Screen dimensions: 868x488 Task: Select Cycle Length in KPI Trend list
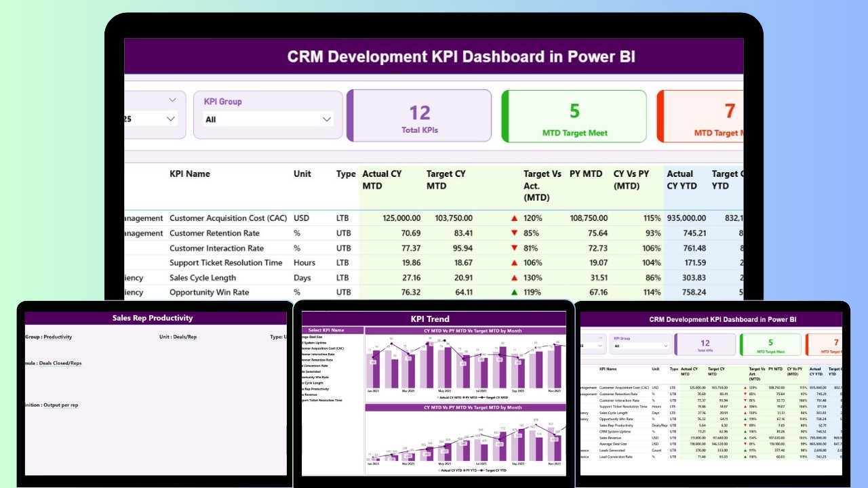(313, 383)
